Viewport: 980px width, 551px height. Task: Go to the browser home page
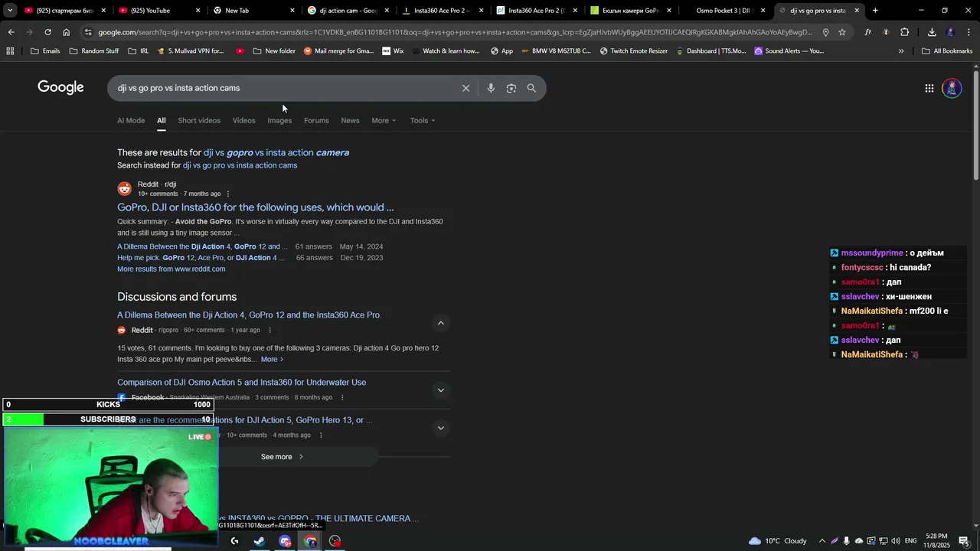click(x=67, y=32)
